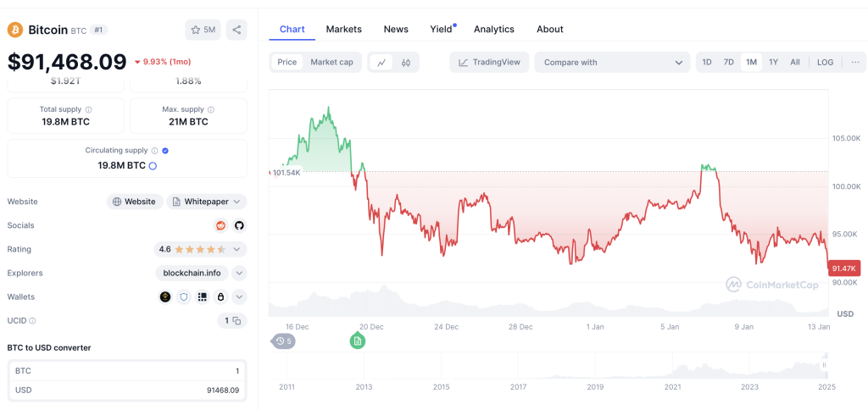Click the USD currency label below axis

(x=845, y=313)
